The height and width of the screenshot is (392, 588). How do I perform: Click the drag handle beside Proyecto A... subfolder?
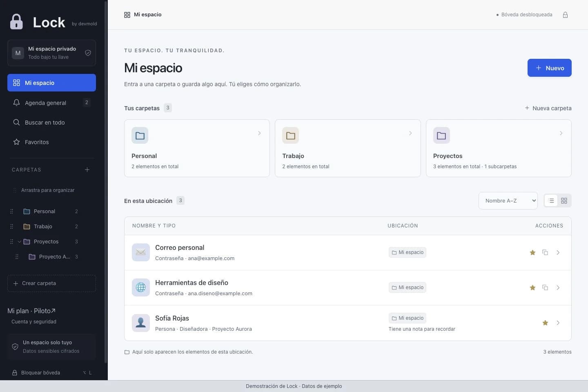click(x=17, y=256)
